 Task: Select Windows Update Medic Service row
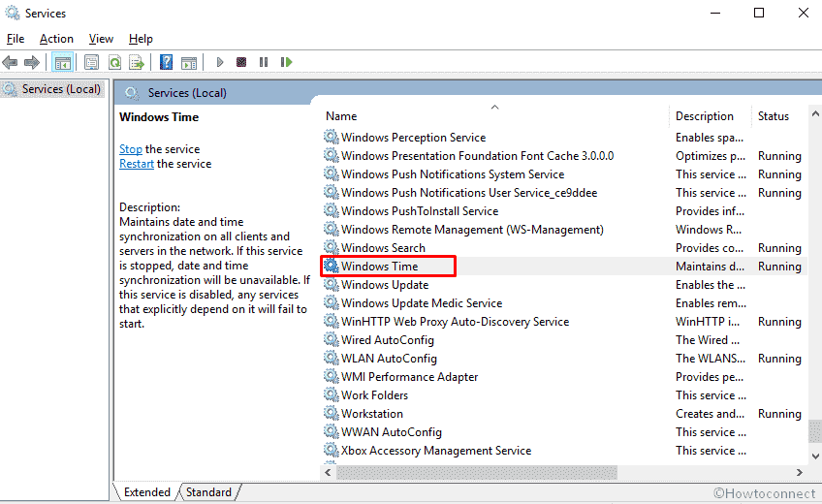tap(563, 302)
